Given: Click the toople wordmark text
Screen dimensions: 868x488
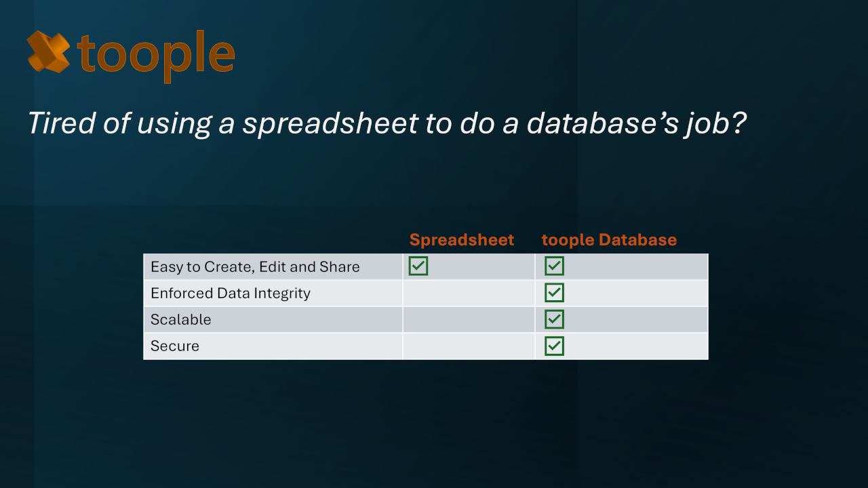Looking at the screenshot, I should (156, 54).
